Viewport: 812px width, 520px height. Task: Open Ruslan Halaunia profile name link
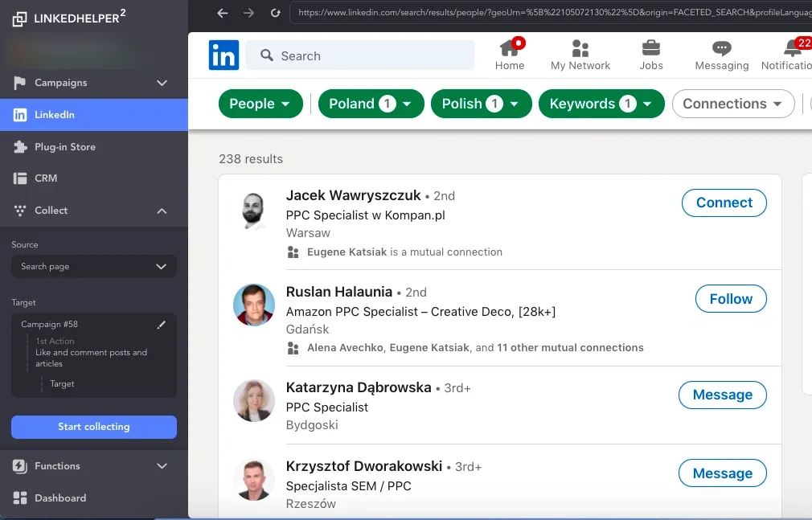tap(339, 292)
